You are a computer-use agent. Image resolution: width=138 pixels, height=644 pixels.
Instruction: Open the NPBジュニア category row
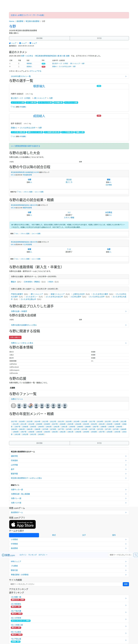click(69, 561)
